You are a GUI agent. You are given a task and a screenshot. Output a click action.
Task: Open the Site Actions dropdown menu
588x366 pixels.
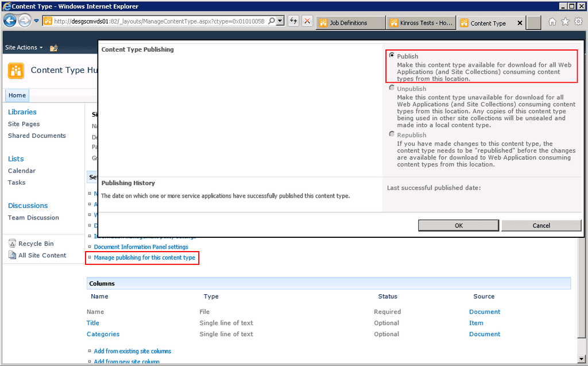coord(24,48)
